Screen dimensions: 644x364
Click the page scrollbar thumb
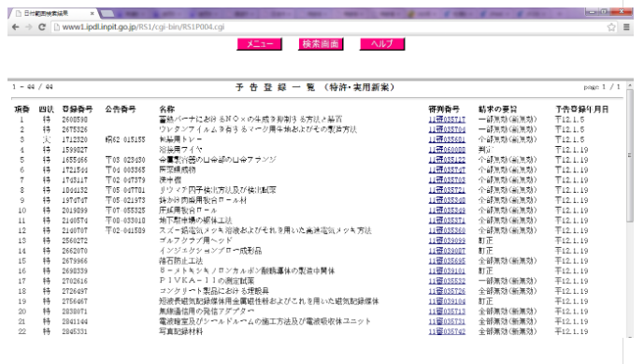point(630,155)
